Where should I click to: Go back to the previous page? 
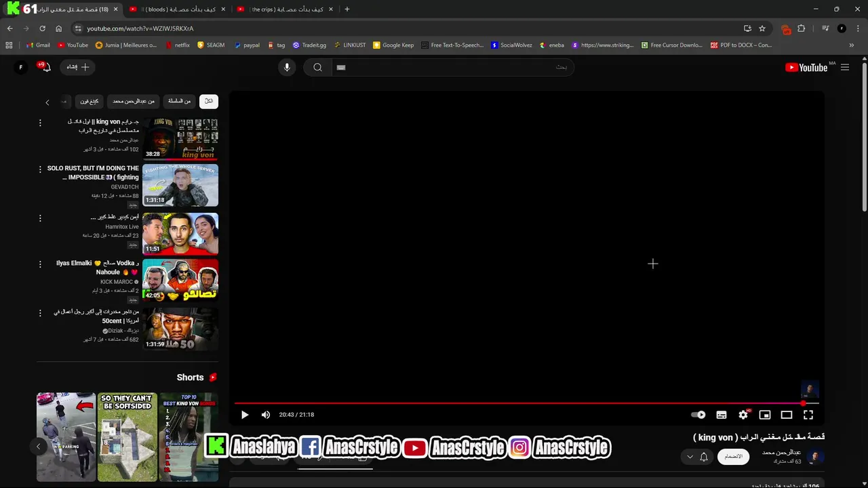pos(9,28)
